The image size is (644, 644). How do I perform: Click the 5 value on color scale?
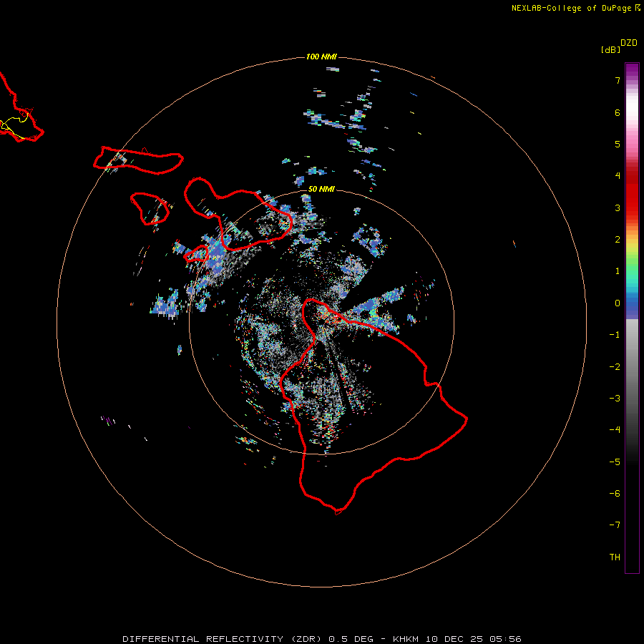click(618, 144)
